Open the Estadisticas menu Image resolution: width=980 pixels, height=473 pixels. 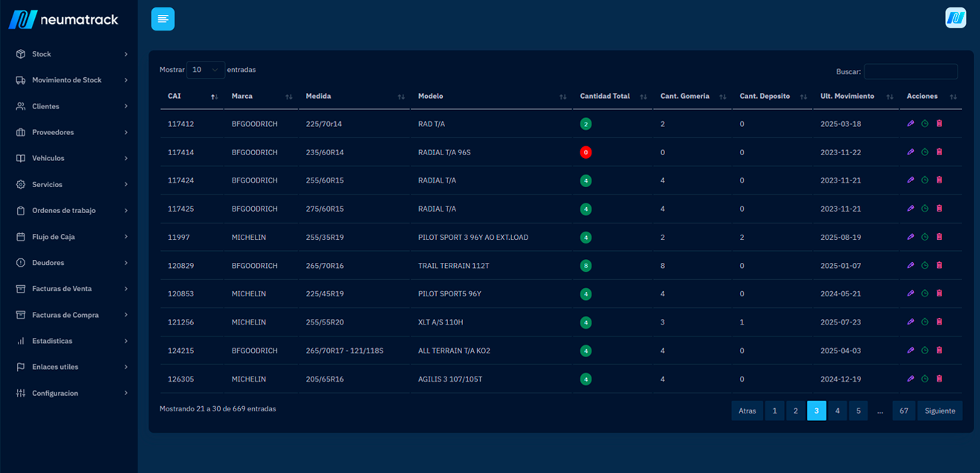point(71,341)
